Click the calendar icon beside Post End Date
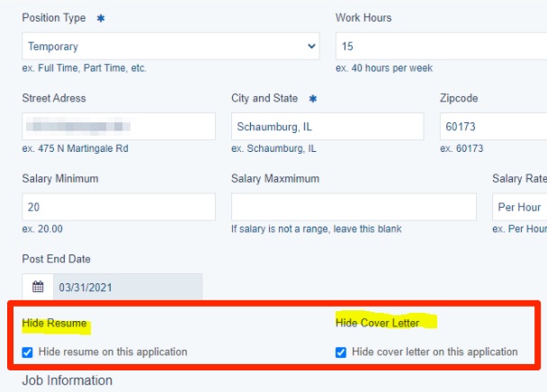 click(x=38, y=288)
